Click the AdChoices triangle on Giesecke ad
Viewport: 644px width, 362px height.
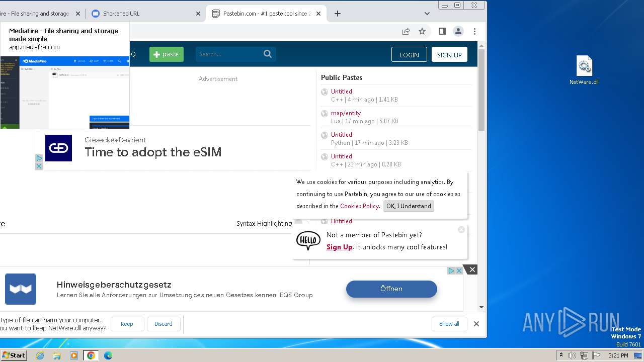point(39,158)
